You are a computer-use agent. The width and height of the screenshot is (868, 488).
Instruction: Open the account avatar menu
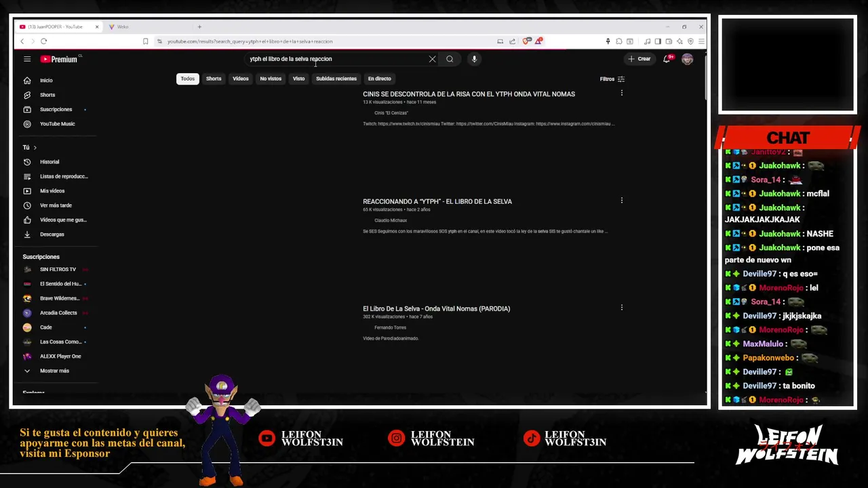point(687,59)
